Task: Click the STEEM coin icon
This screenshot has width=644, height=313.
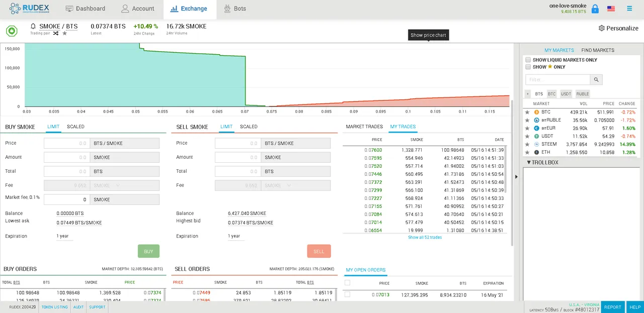Action: coord(536,144)
